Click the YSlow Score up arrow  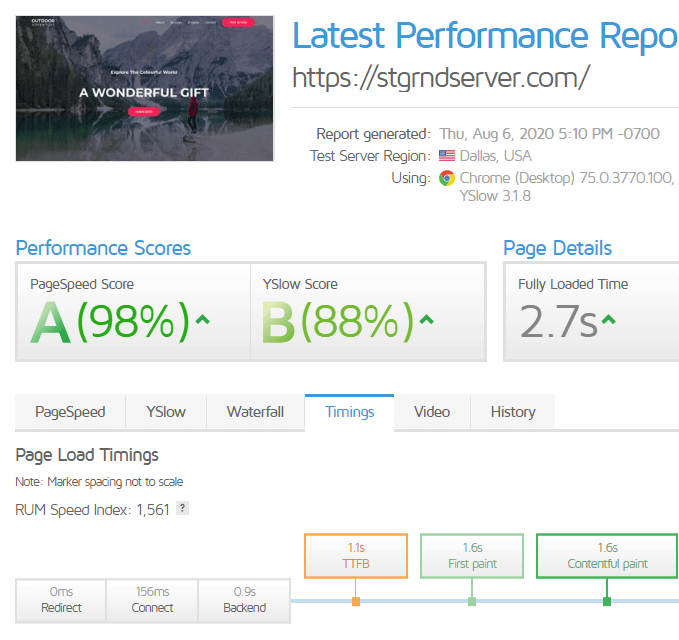point(427,320)
